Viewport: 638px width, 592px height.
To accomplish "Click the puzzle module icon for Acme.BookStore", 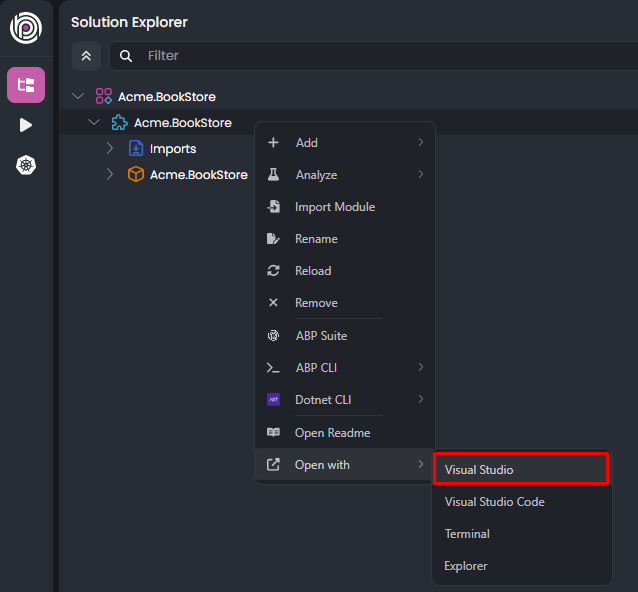I will [x=120, y=122].
